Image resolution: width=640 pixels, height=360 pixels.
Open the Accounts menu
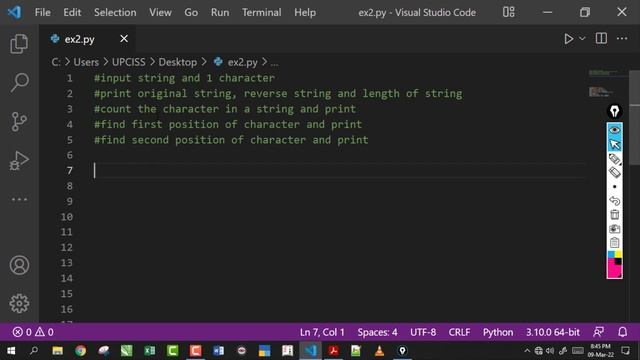(19, 265)
